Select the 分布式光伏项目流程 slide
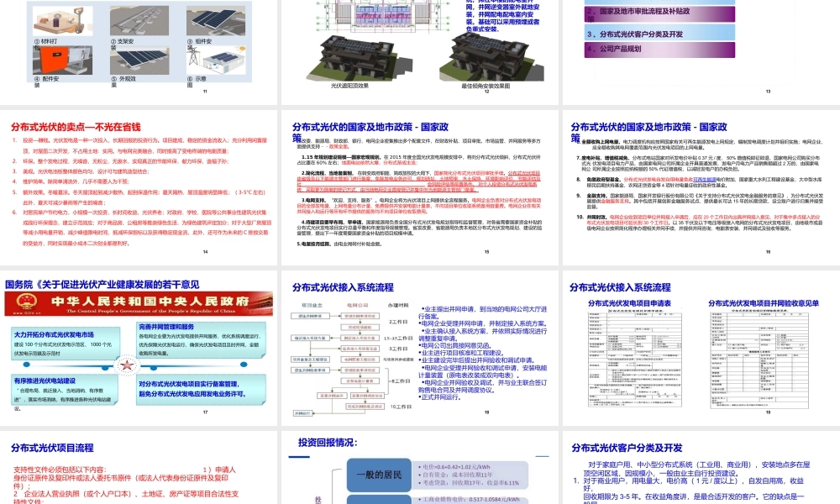The width and height of the screenshot is (840, 504). click(x=139, y=468)
